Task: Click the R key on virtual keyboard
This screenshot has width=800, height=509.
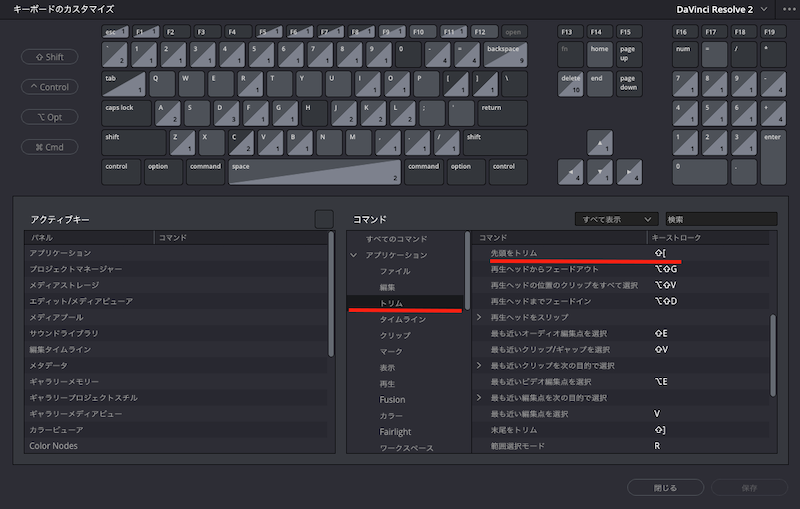Action: (x=251, y=84)
